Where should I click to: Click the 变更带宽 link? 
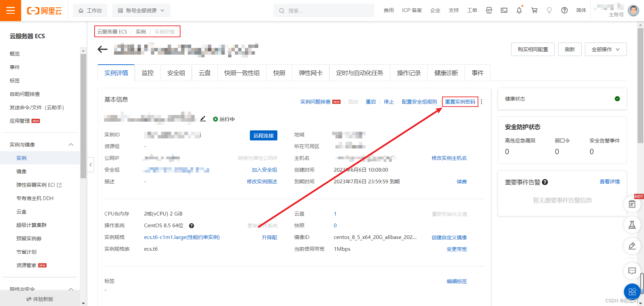pos(457,249)
